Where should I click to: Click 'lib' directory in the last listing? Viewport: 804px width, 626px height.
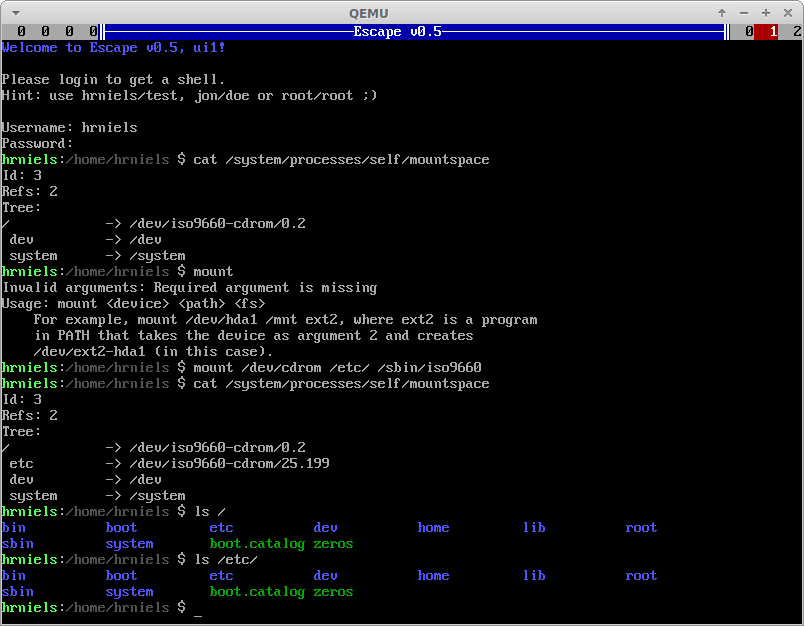[x=534, y=576]
